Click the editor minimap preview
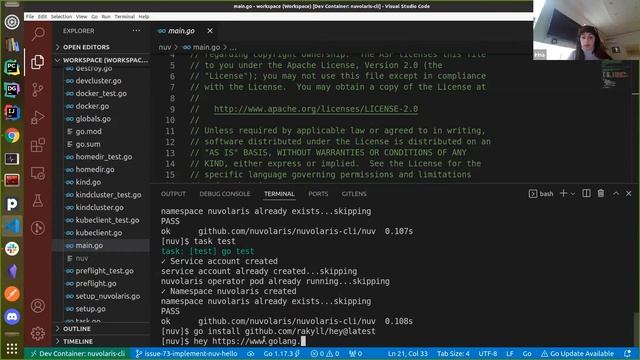Image resolution: width=640 pixels, height=360 pixels. tap(615, 76)
